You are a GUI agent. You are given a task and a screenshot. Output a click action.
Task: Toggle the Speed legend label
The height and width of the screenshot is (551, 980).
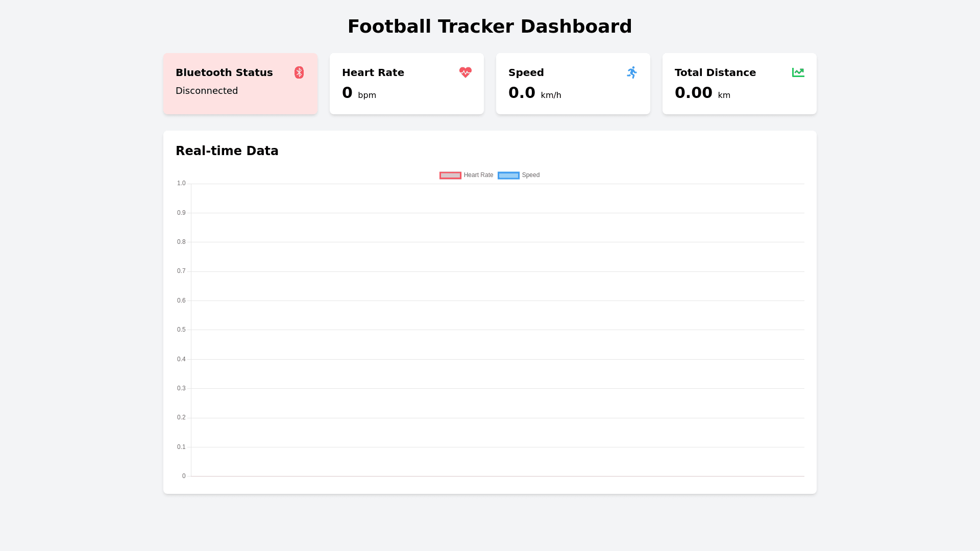pos(530,175)
